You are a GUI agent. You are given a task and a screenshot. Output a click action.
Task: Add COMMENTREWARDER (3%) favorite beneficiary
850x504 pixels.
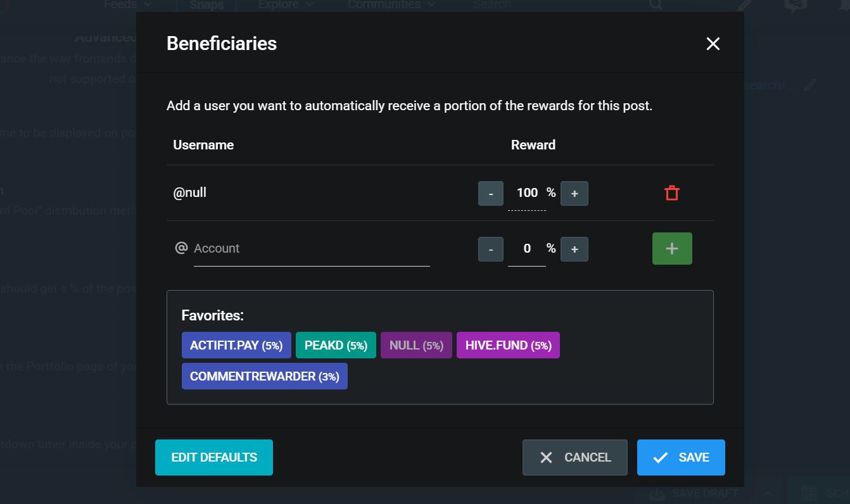tap(264, 376)
